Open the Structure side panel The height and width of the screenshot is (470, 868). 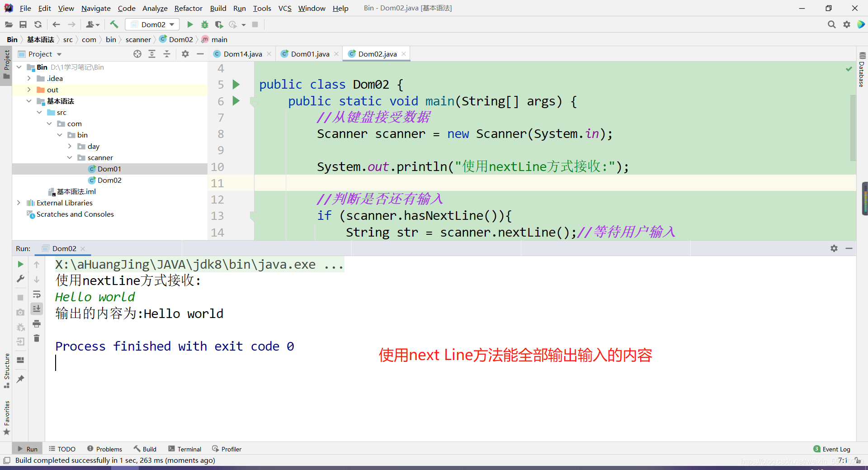tap(6, 370)
